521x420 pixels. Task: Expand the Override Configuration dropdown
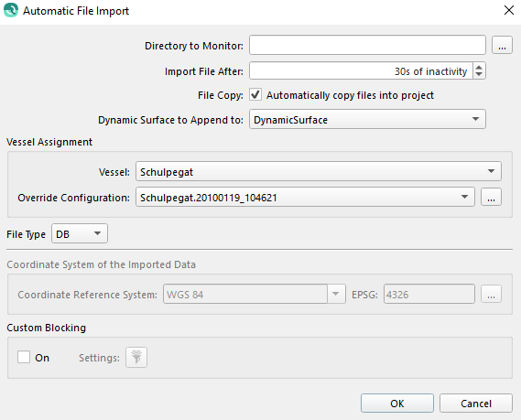coord(305,198)
